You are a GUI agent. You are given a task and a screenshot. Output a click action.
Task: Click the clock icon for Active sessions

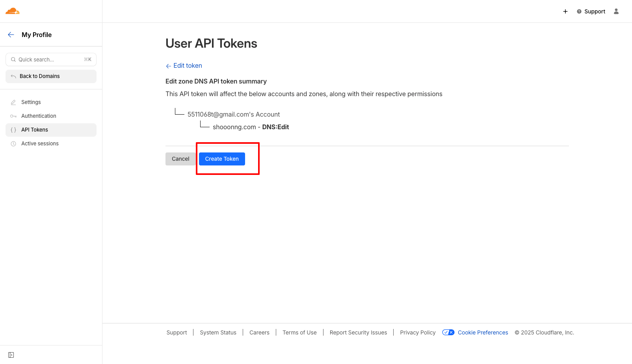[13, 144]
